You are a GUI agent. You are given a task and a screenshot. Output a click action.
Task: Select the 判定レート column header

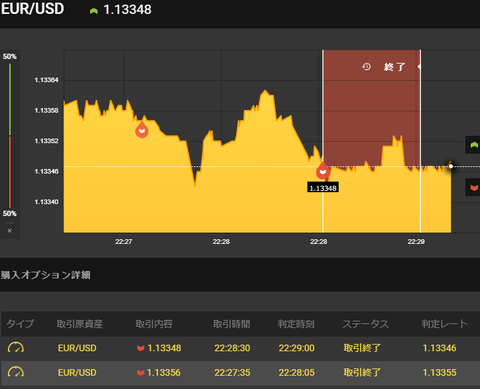coord(444,324)
